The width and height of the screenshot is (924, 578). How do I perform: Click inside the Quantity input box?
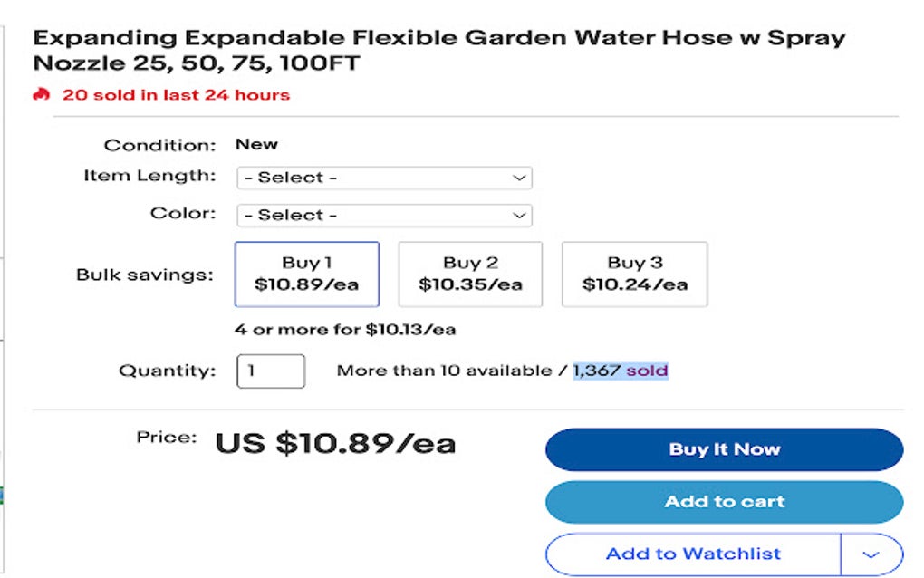click(x=270, y=370)
